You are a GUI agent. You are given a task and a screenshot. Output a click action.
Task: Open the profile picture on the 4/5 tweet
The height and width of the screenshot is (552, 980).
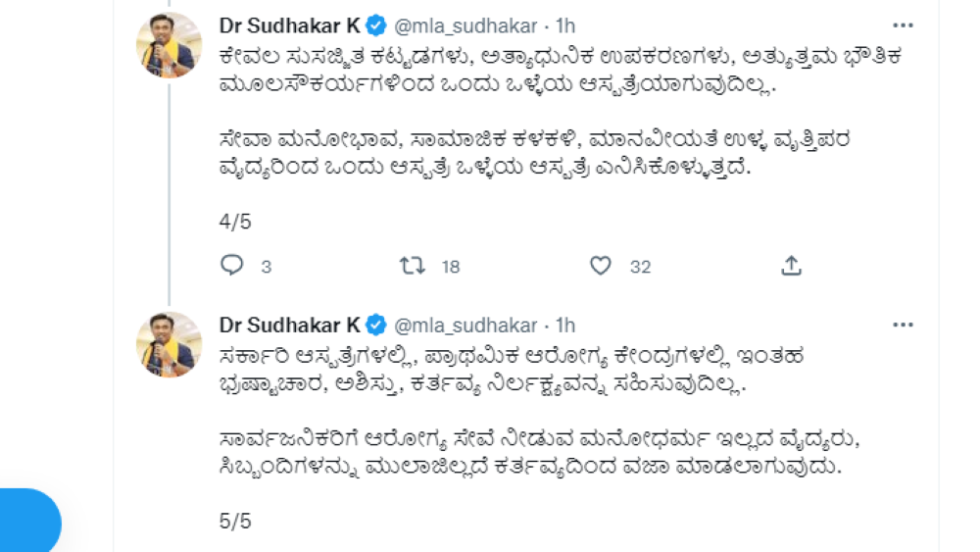point(169,46)
